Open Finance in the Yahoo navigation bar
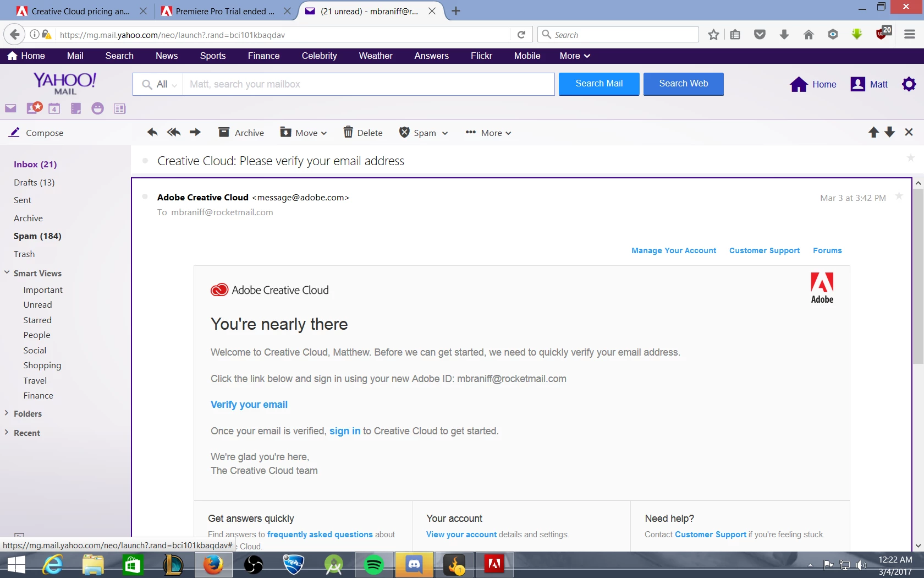The image size is (924, 578). [x=263, y=56]
